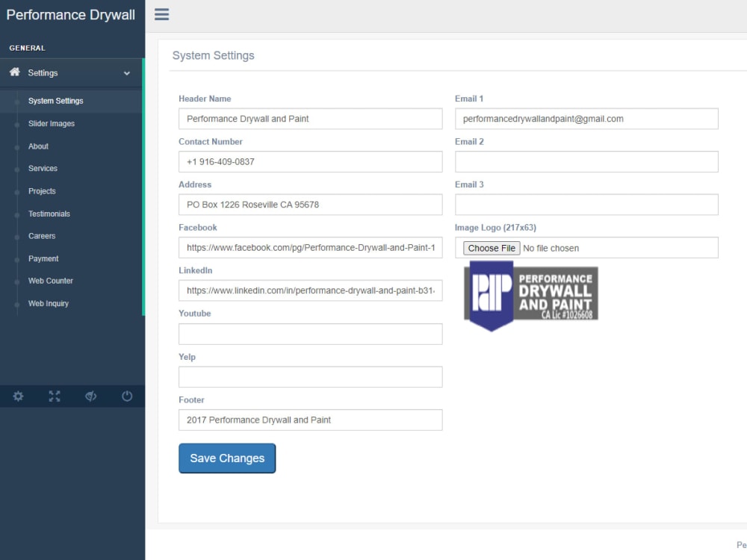Viewport: 747px width, 560px height.
Task: Click the Save Changes button
Action: [227, 458]
